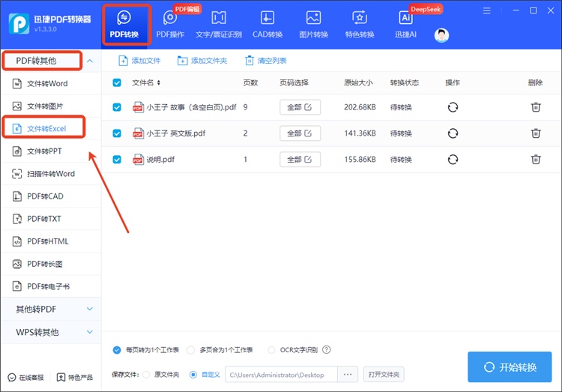This screenshot has width=562, height=392.
Task: Click the 迅捷PDF转换器 app logo
Action: (19, 24)
